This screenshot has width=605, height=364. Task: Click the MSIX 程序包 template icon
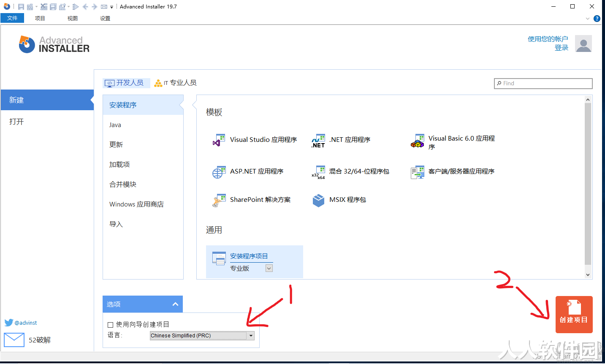tap(318, 200)
